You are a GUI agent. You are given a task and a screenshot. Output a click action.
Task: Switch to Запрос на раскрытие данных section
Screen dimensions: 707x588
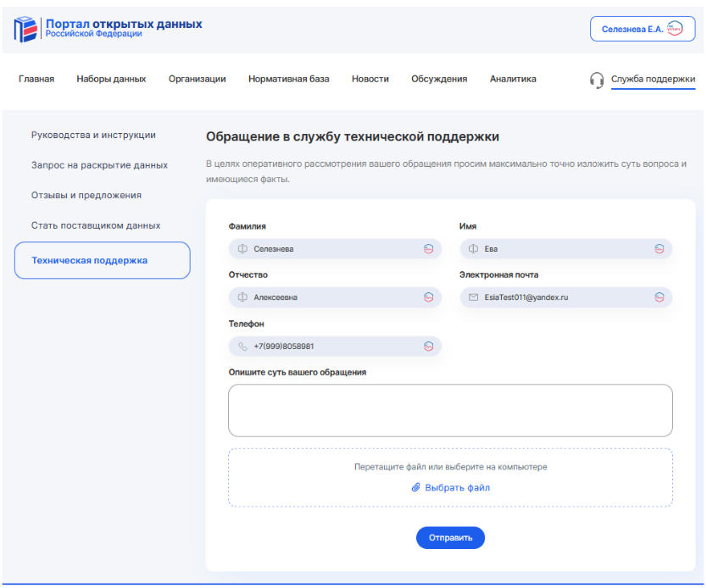click(x=99, y=165)
